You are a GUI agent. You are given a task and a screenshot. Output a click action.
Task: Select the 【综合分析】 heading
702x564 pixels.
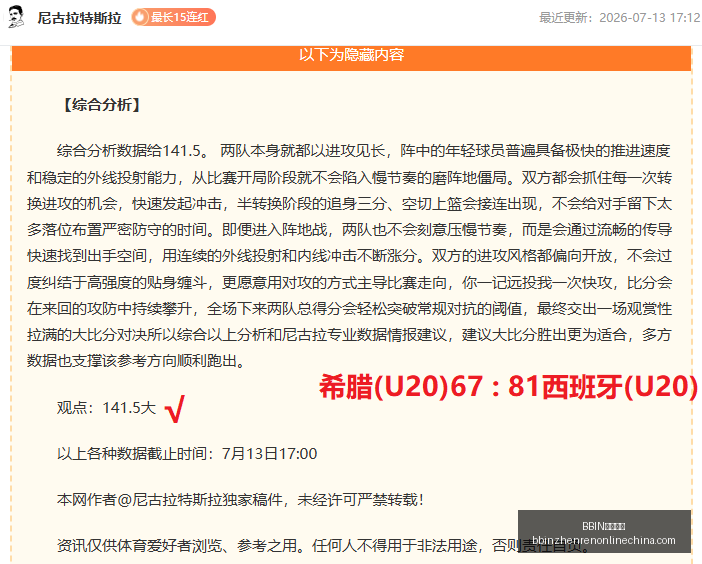[102, 105]
